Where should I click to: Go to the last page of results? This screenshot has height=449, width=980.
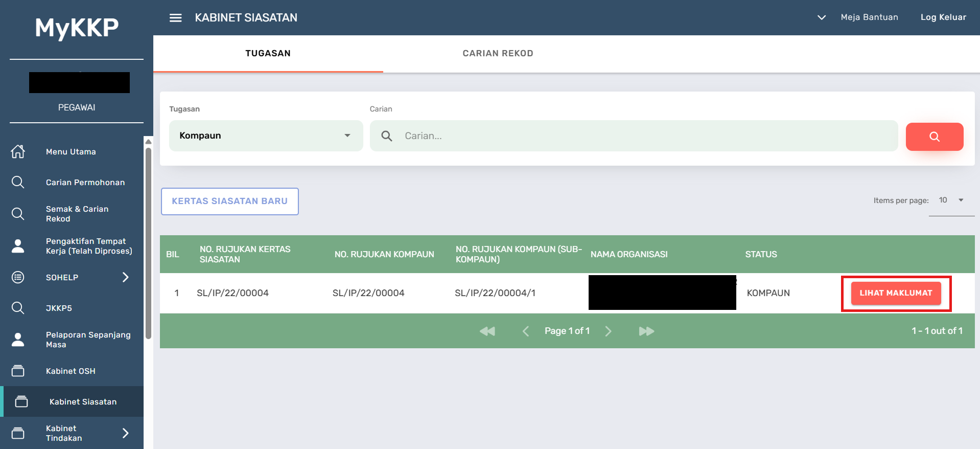point(646,331)
